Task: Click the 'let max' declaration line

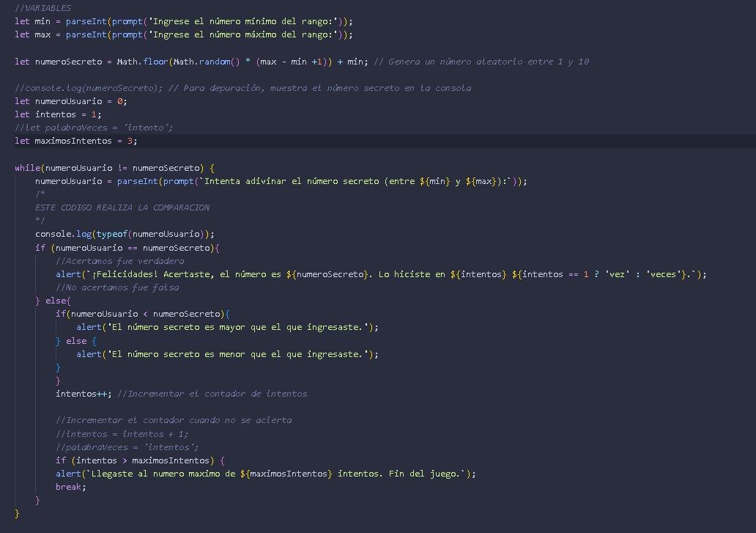Action: tap(184, 34)
